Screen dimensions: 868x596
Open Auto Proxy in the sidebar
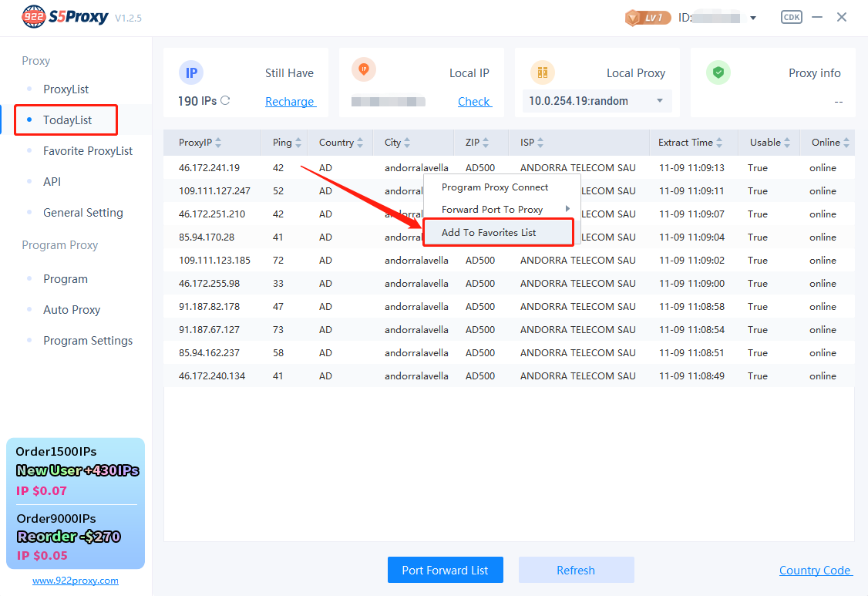tap(72, 310)
